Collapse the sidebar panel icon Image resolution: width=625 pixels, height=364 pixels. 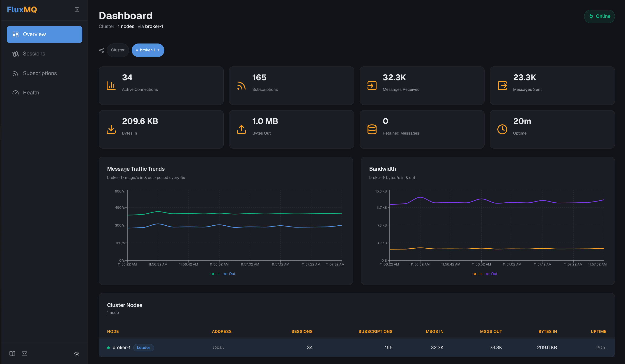pos(77,10)
